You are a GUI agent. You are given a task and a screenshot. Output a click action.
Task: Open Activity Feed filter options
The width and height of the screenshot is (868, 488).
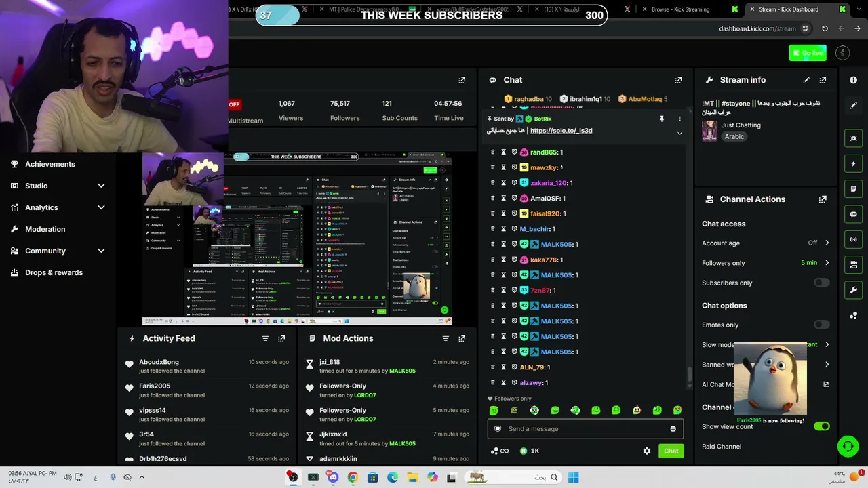pos(265,338)
